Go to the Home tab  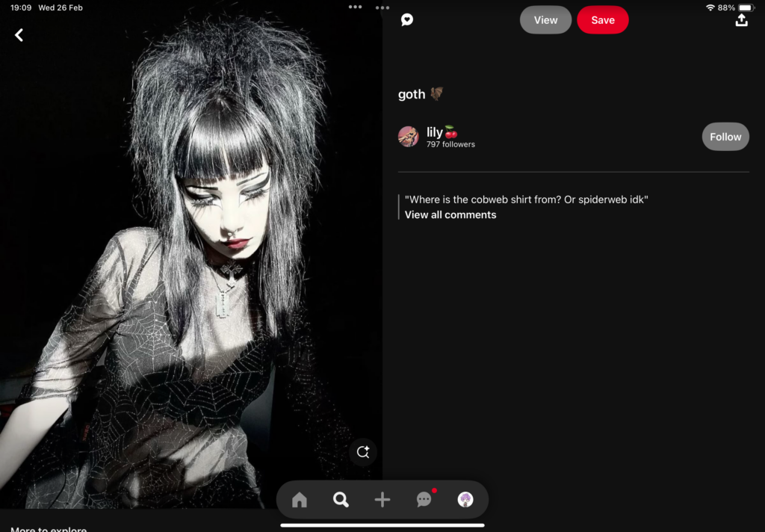[x=300, y=499]
